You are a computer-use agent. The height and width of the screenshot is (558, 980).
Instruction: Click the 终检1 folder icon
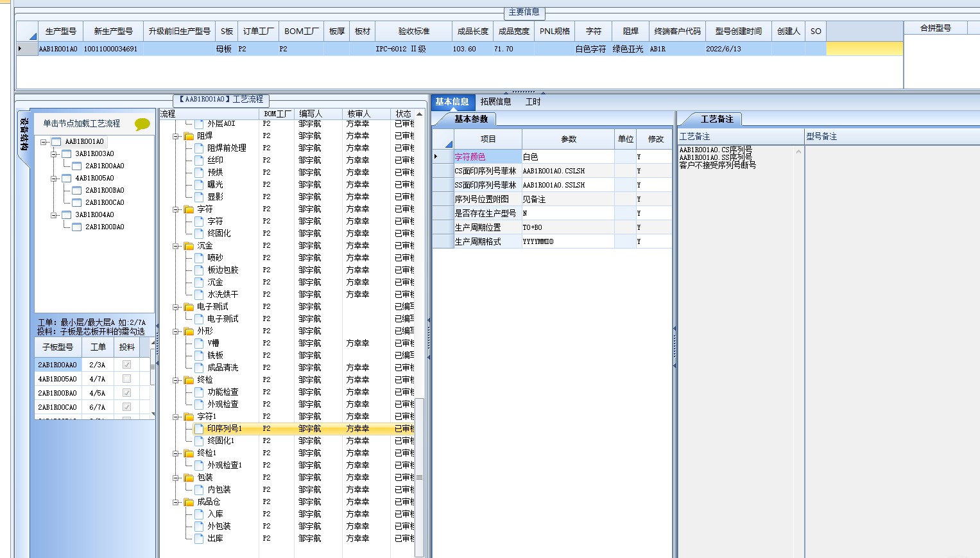(189, 453)
